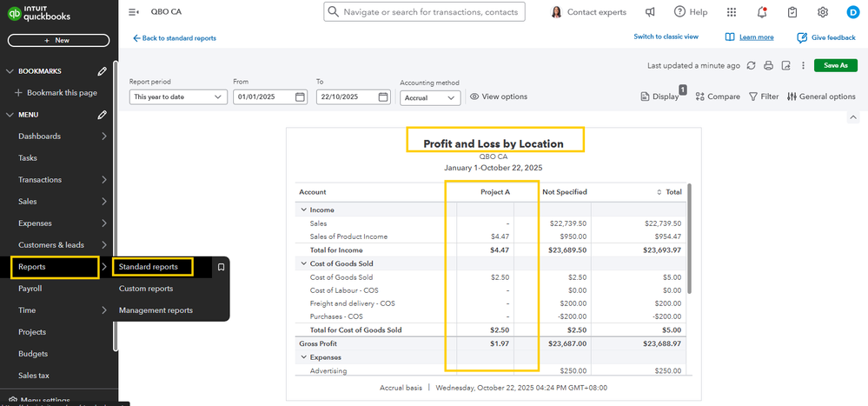Viewport: 868px width, 406px height.
Task: Click the Save As button
Action: tap(835, 65)
